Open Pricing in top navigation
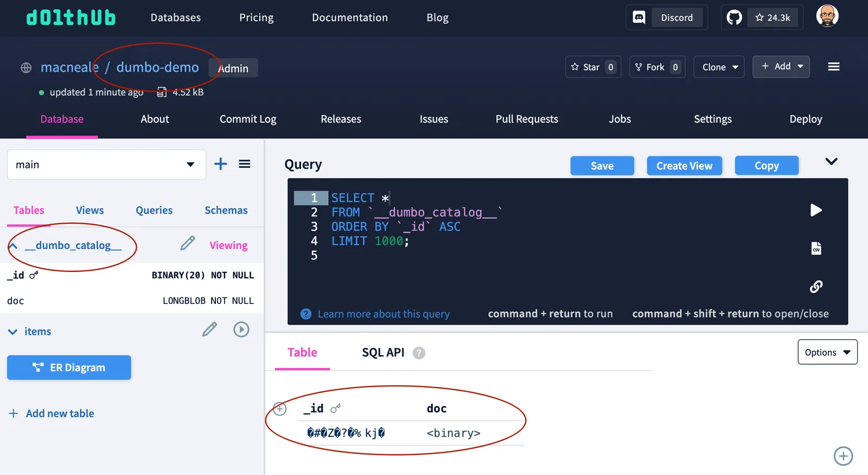The image size is (868, 475). tap(256, 17)
